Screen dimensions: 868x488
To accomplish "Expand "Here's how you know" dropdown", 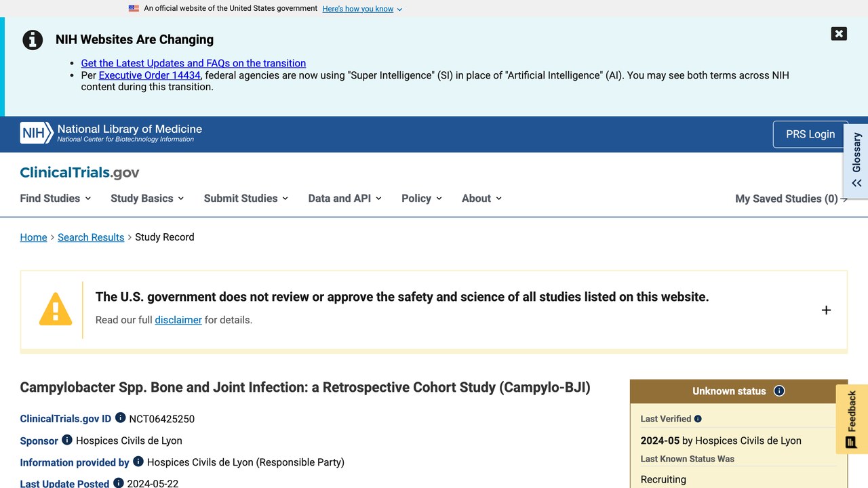I will tap(362, 9).
